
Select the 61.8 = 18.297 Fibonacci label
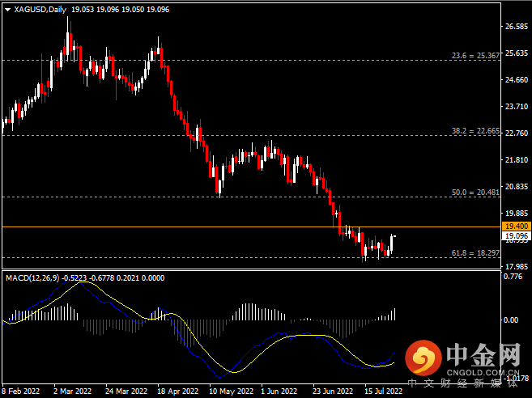(475, 253)
